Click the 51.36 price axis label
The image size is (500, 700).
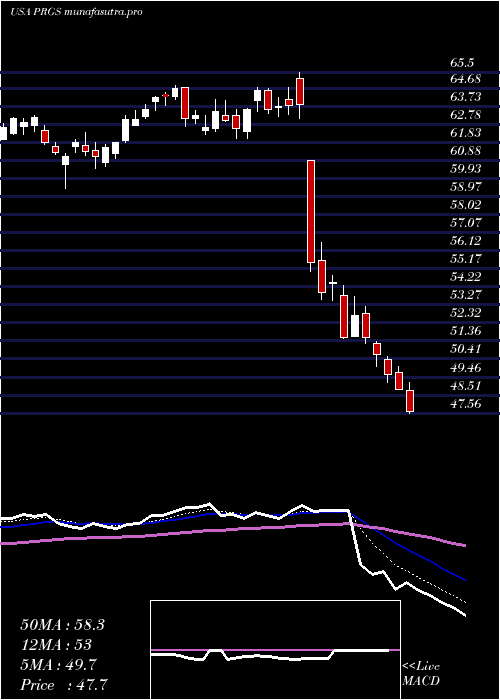coord(466,331)
